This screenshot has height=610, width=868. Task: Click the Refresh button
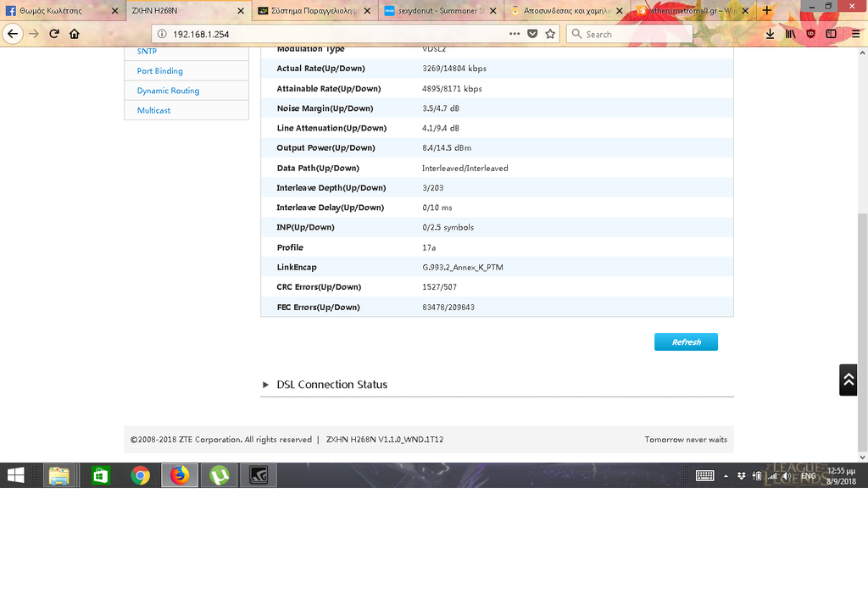(x=686, y=342)
